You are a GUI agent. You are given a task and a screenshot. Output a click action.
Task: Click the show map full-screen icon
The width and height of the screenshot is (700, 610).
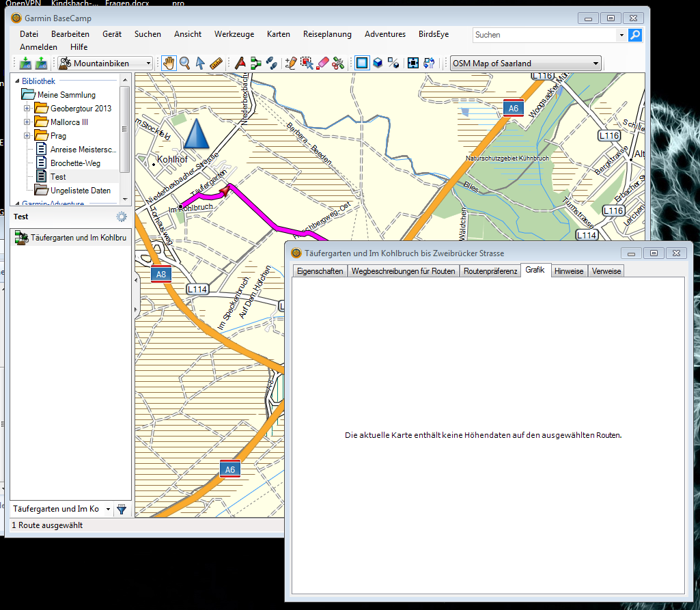click(413, 64)
